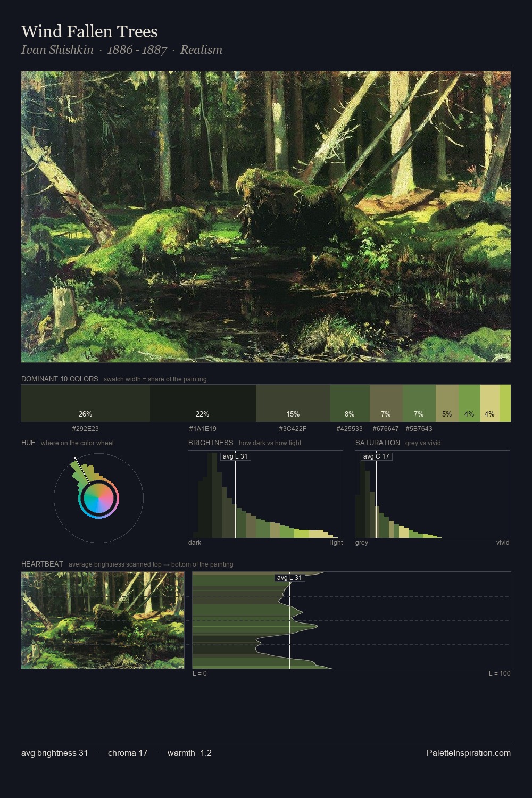532x798 pixels.
Task: Click 'L = 100' axis label
Action: coord(500,674)
